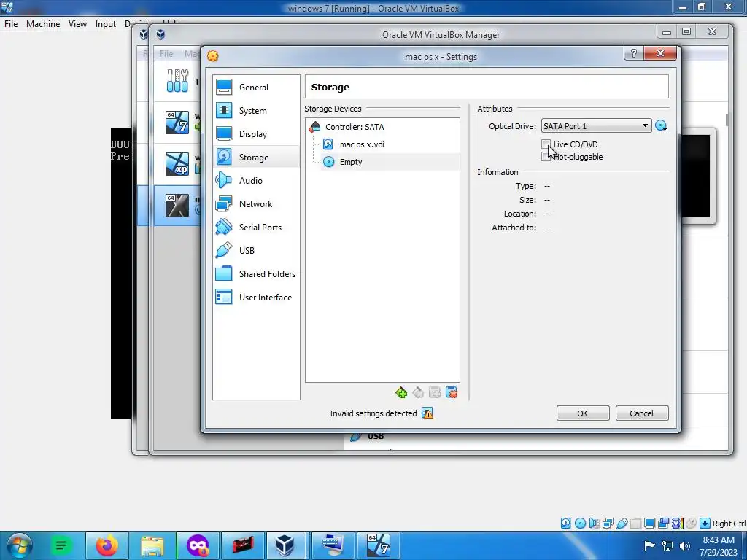This screenshot has height=560, width=747.
Task: Open Firefox from the taskbar
Action: 107,545
